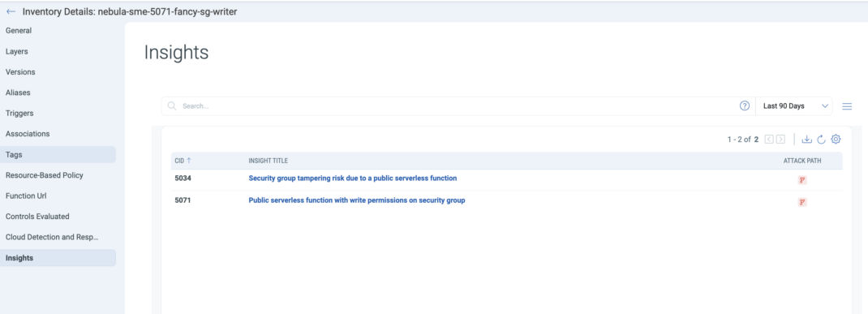Viewport: 868px width, 314px height.
Task: Open the hamburger filter menu icon
Action: pyautogui.click(x=846, y=106)
